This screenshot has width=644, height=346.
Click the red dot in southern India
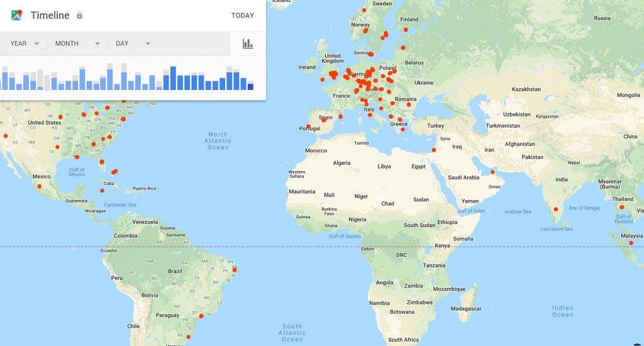point(556,209)
